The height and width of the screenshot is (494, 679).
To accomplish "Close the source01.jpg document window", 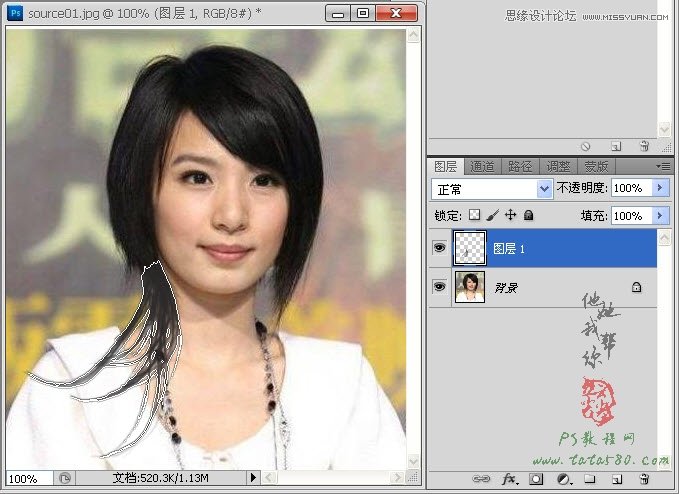I will pyautogui.click(x=396, y=13).
